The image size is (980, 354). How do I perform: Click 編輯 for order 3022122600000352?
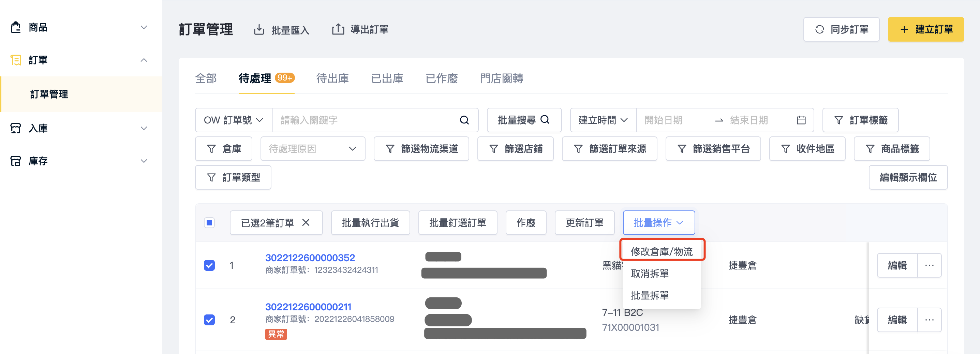click(897, 265)
